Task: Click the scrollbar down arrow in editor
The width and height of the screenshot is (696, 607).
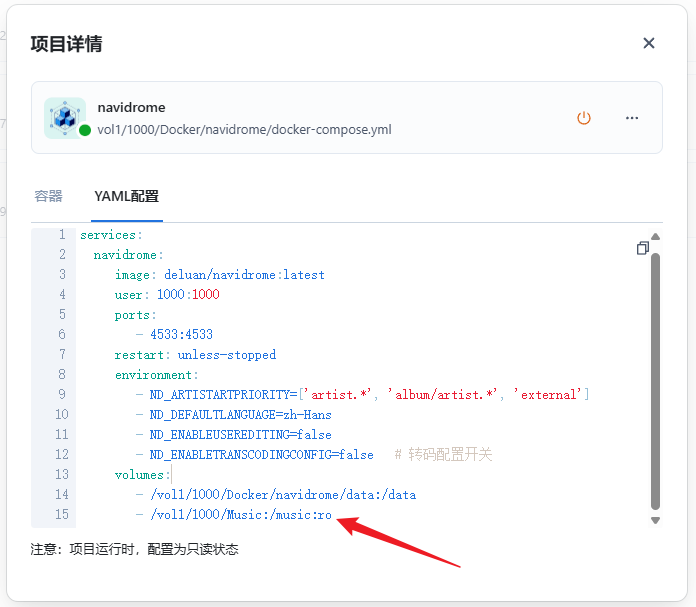Action: (x=656, y=520)
